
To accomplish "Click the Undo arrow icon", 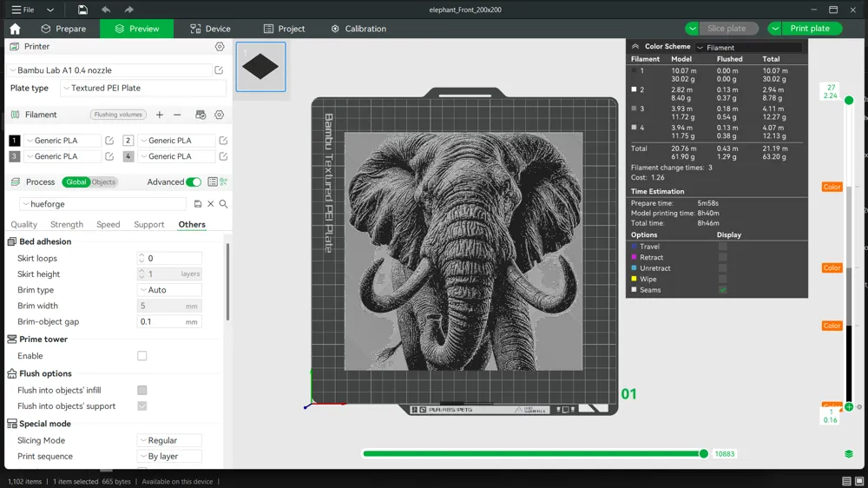I will (x=106, y=10).
